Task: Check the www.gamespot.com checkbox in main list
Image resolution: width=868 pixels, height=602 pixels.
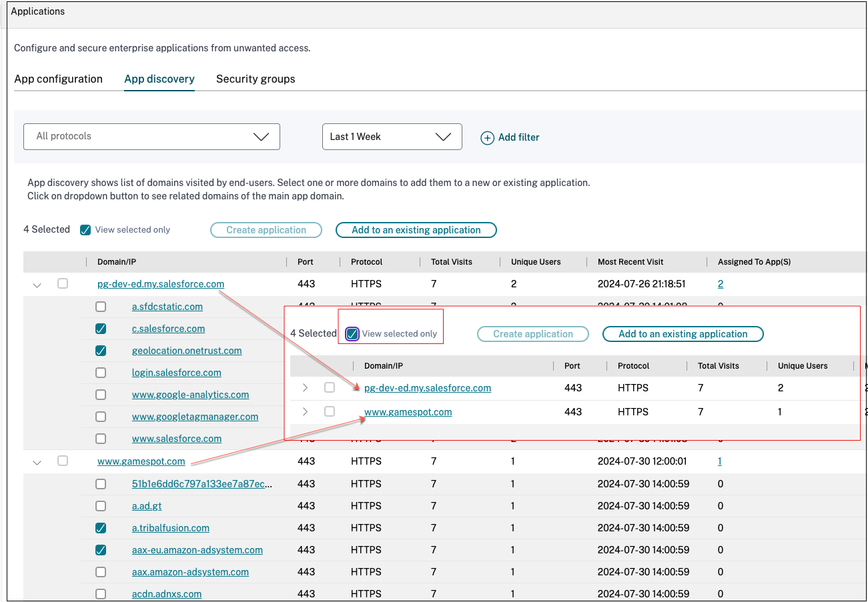Action: tap(63, 461)
